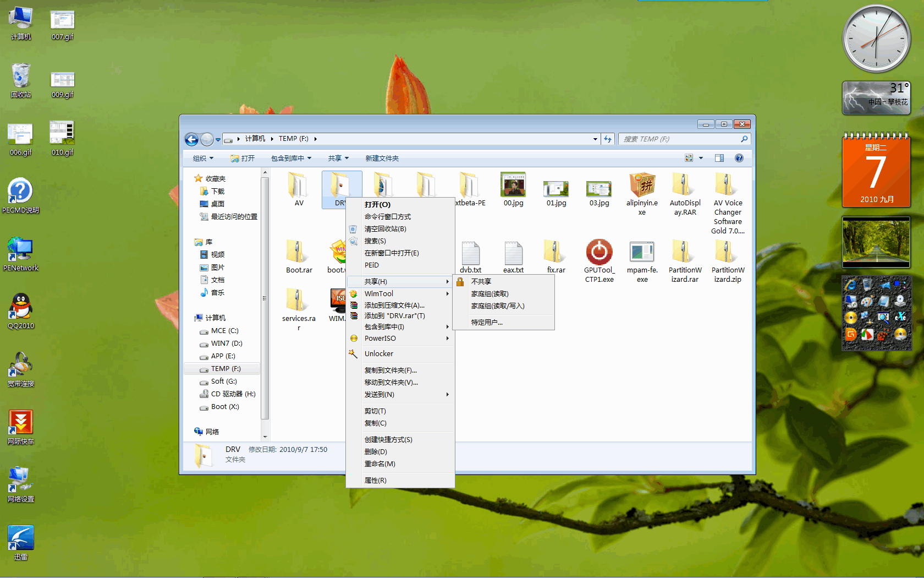Choose 删除(D) in context menu
Image resolution: width=924 pixels, height=578 pixels.
400,451
